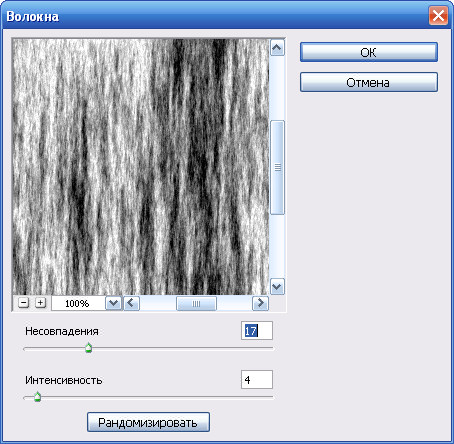Click the Интенсивность value field showing 4

(x=257, y=379)
